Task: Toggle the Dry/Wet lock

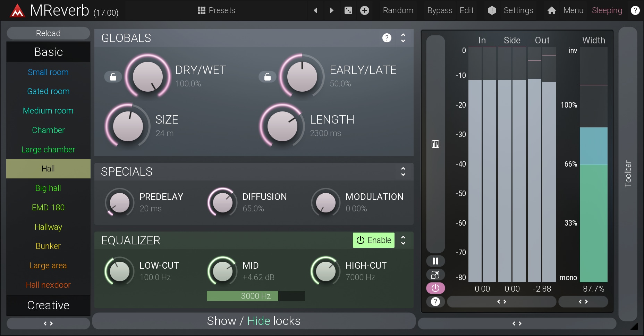Action: click(x=113, y=77)
